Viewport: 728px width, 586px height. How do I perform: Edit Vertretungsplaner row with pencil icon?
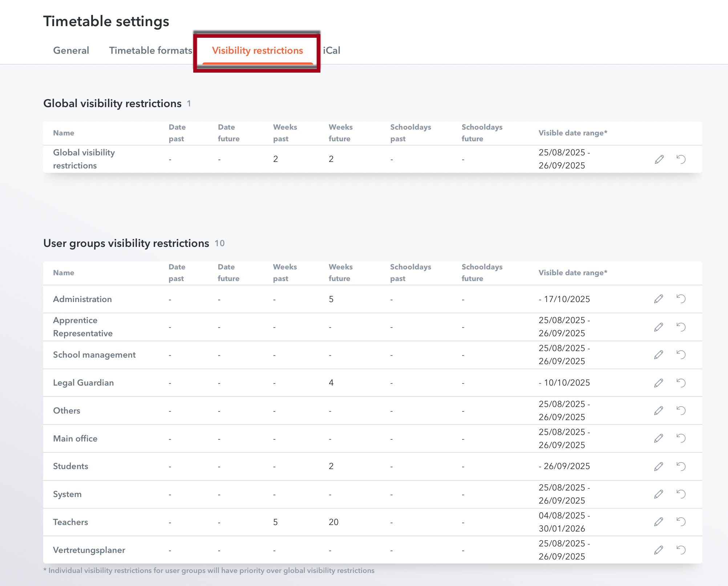[x=659, y=550]
